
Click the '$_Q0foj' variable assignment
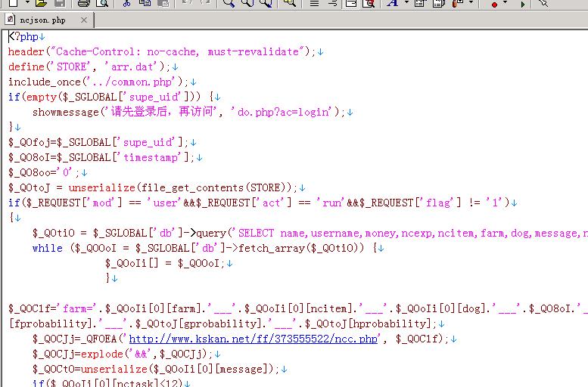click(x=30, y=142)
